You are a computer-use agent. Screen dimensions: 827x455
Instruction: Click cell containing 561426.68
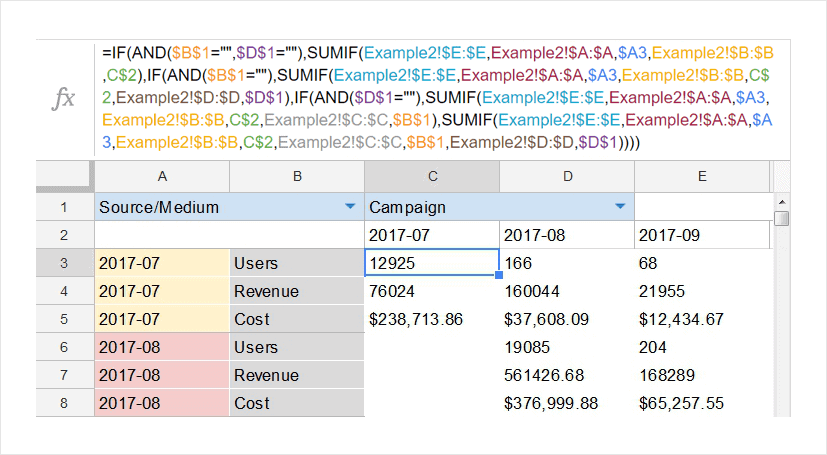567,375
